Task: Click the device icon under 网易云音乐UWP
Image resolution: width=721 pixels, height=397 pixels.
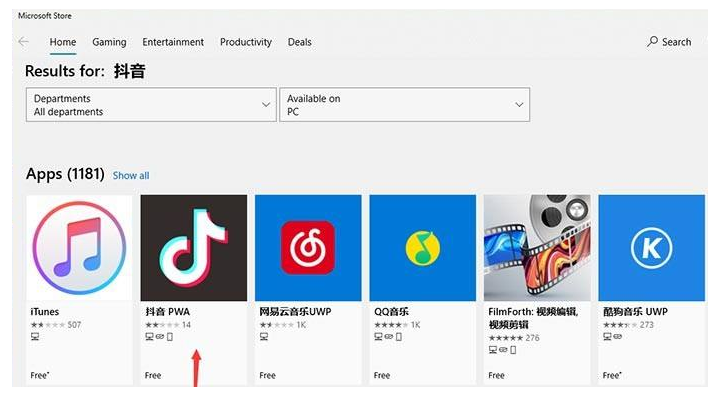Action: 264,337
